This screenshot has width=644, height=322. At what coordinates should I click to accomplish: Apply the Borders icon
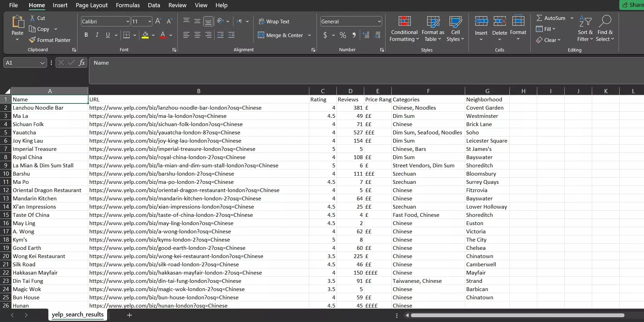tap(126, 35)
